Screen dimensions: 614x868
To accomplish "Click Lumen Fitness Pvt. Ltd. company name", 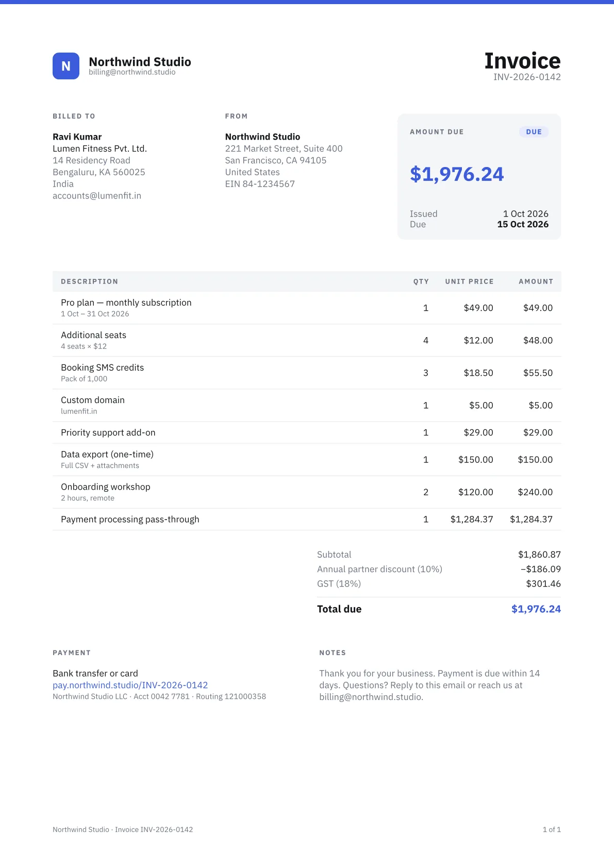I will point(100,148).
